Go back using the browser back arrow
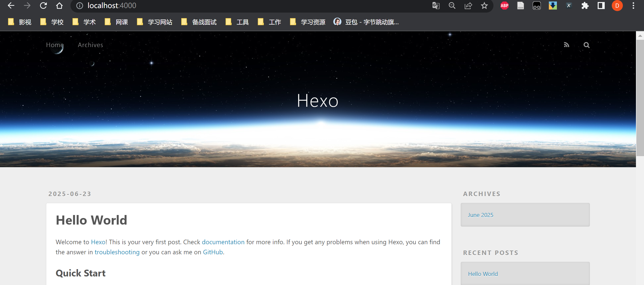Screen dimensions: 644x285 [x=11, y=6]
